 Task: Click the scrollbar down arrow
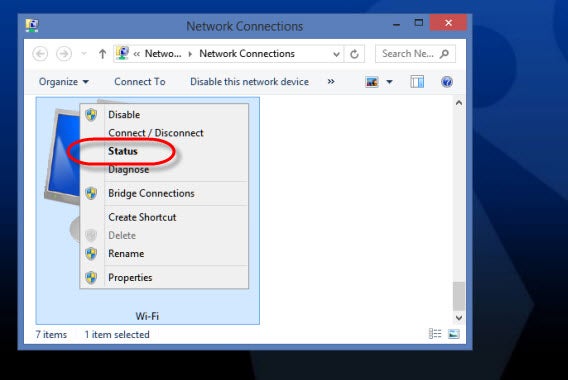click(x=459, y=318)
